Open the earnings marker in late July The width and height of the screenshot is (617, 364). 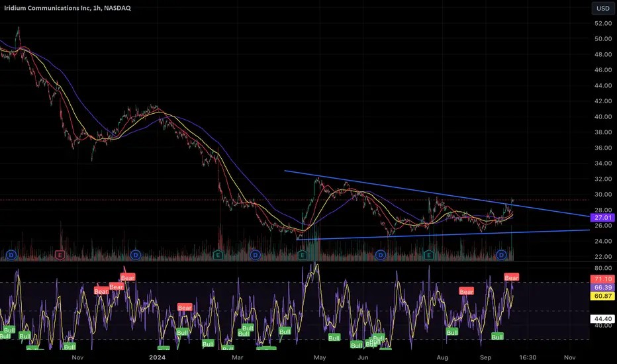coord(428,255)
